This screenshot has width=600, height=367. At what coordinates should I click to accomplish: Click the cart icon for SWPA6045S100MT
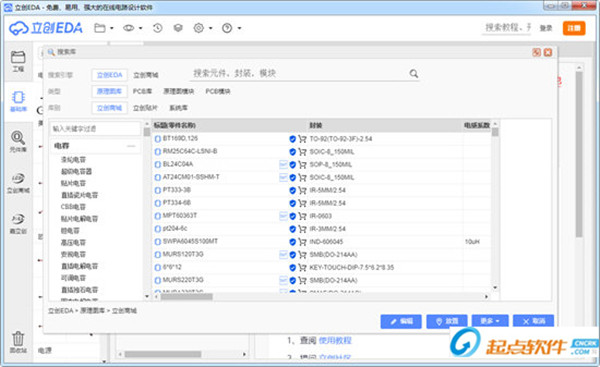point(302,242)
